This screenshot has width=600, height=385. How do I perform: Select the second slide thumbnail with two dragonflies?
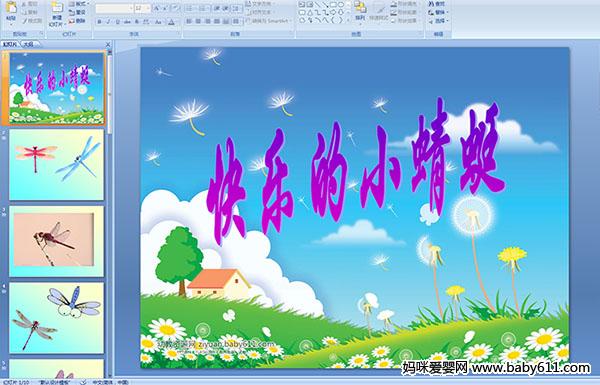tap(57, 165)
